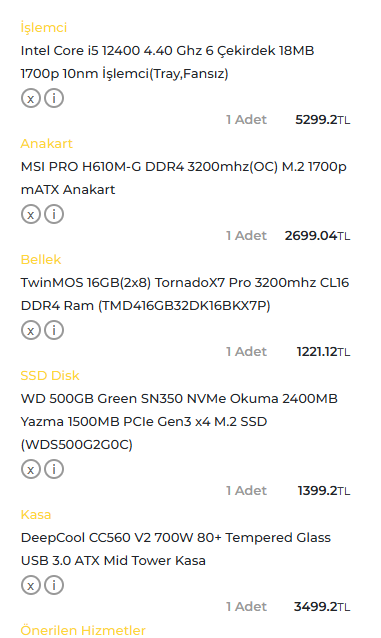Viewport: 381px width, 638px height.
Task: Open the Bellek category heading
Action: point(41,260)
